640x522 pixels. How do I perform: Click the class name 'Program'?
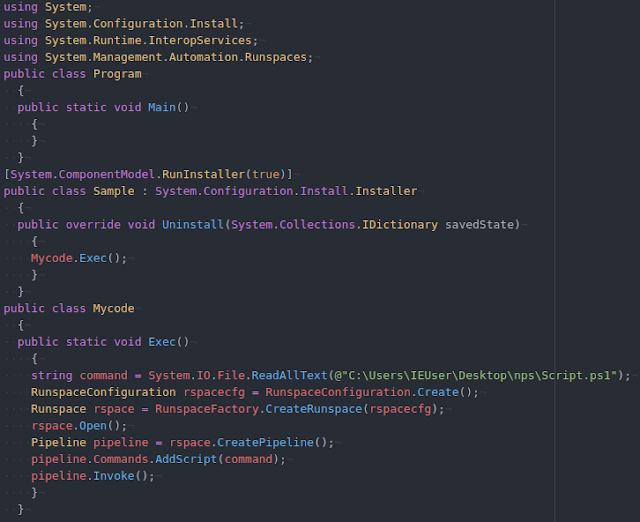point(117,74)
